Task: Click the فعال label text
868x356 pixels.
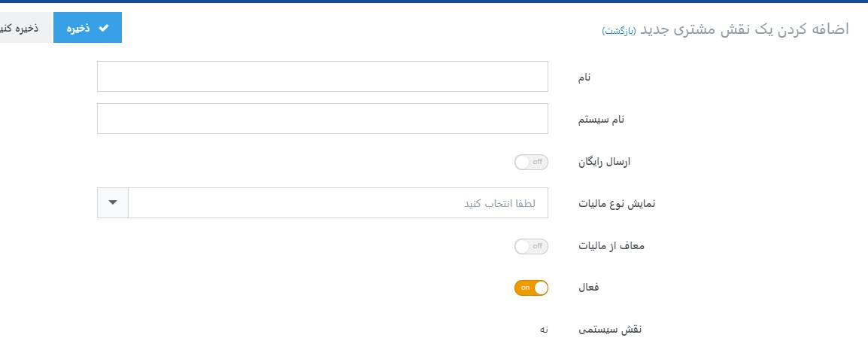Action: click(x=587, y=288)
